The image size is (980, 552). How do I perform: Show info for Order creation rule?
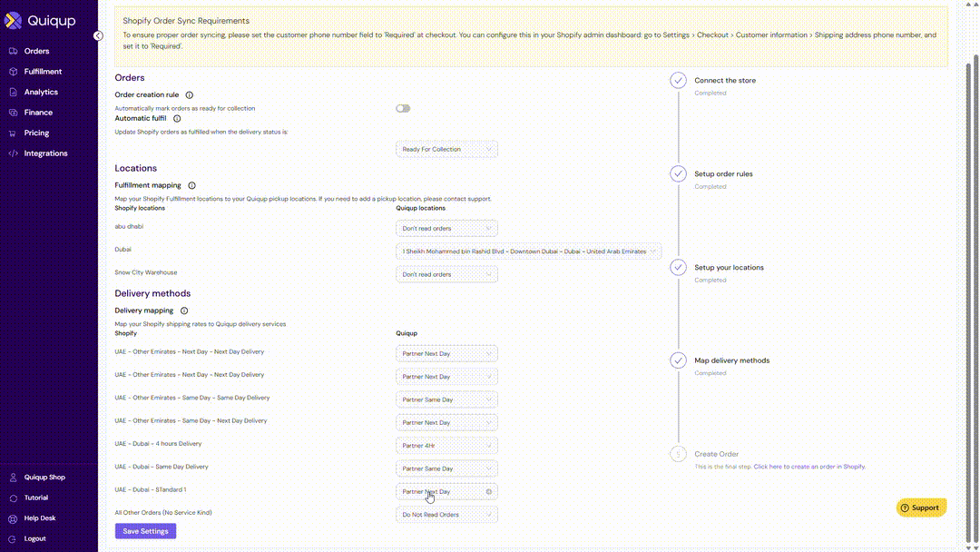click(x=190, y=95)
